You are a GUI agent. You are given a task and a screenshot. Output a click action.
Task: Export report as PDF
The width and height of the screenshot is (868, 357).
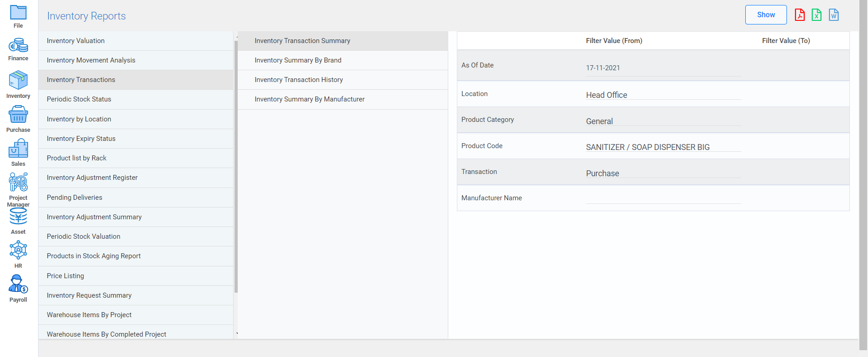click(x=800, y=15)
